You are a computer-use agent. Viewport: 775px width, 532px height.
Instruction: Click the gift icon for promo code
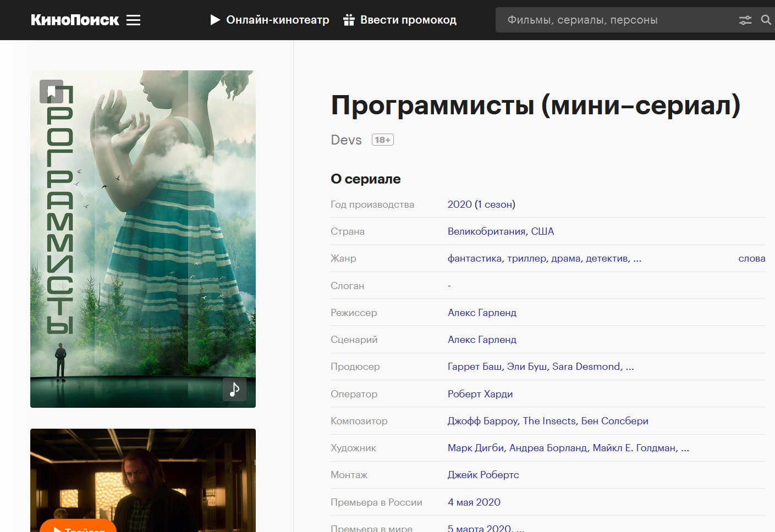[349, 20]
